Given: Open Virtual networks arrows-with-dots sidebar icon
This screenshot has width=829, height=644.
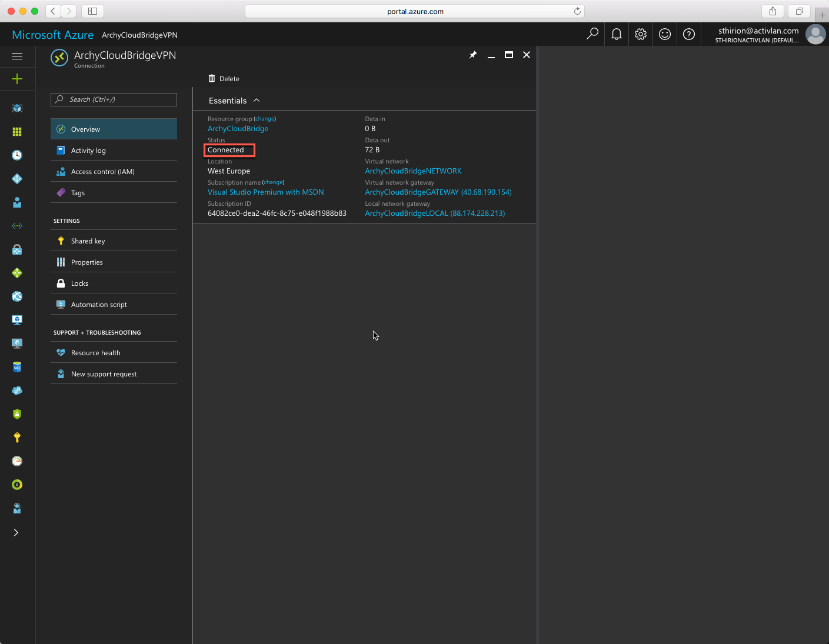Looking at the screenshot, I should point(17,226).
